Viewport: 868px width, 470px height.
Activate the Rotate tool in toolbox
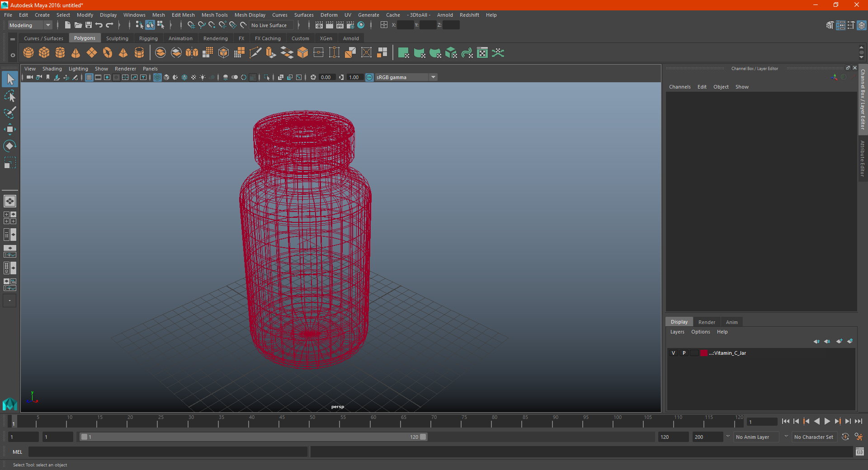click(x=10, y=146)
